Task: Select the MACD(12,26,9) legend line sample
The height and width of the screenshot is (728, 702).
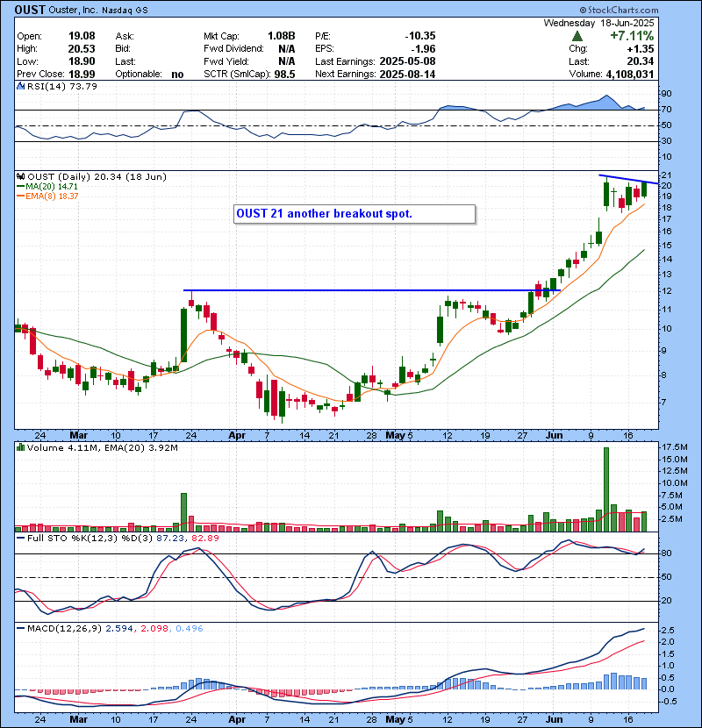Action: 20,629
